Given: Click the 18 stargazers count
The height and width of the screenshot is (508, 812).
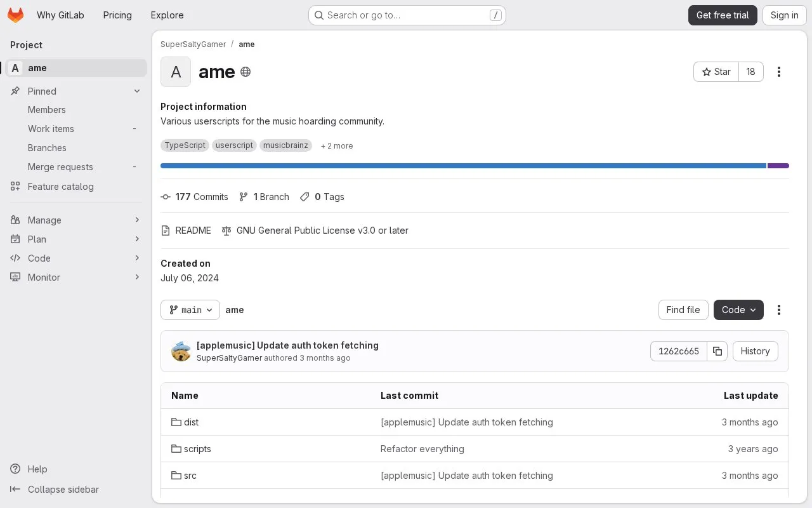Looking at the screenshot, I should tap(751, 72).
